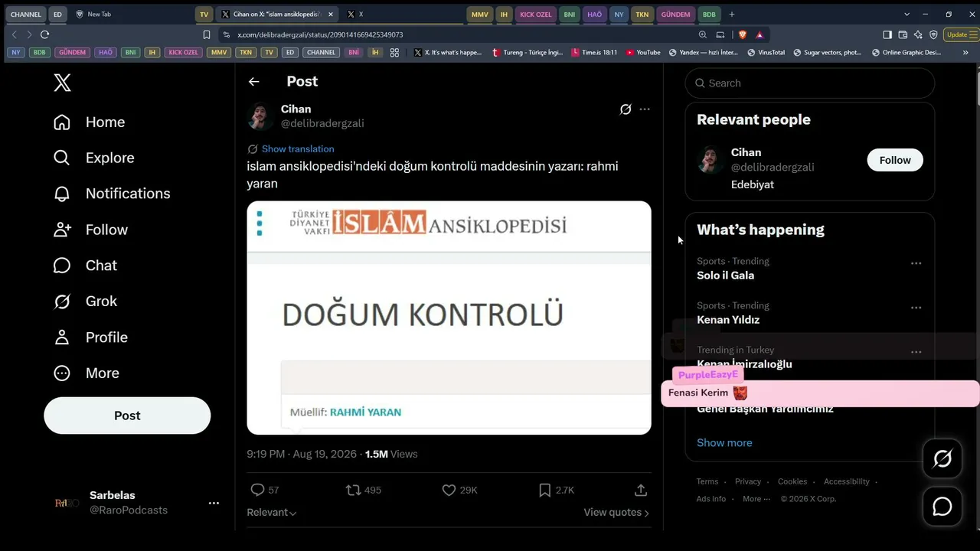Viewport: 980px width, 551px height.
Task: Open Explore from the left sidebar
Action: (x=94, y=158)
